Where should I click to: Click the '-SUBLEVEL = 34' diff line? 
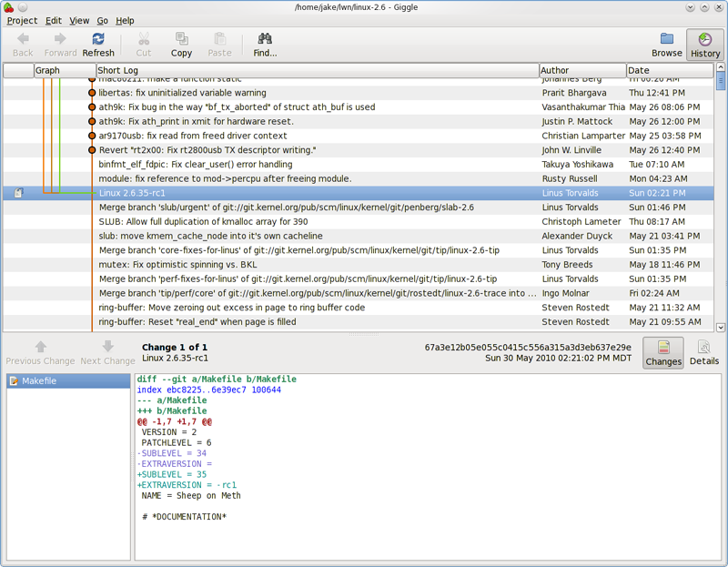(x=172, y=453)
